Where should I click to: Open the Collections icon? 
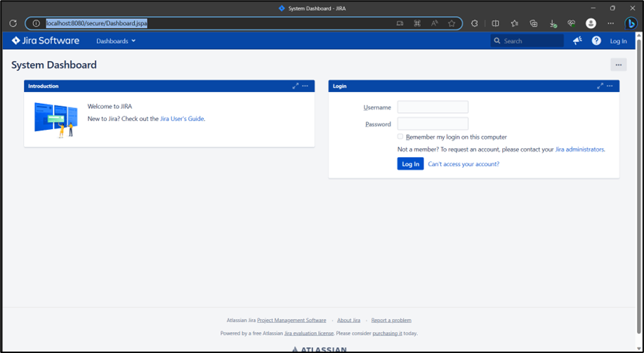click(534, 23)
